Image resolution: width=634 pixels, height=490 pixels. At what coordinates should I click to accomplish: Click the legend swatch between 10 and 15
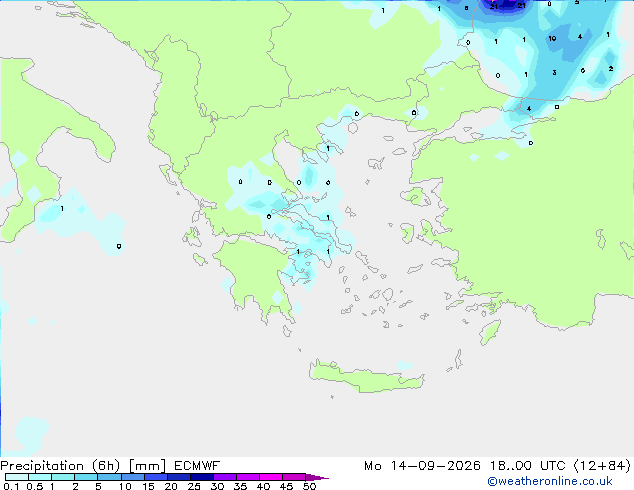pos(133,477)
